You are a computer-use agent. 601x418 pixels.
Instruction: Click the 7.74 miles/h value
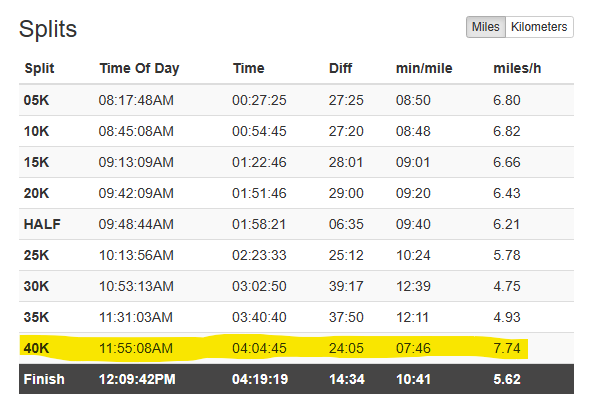tap(507, 348)
